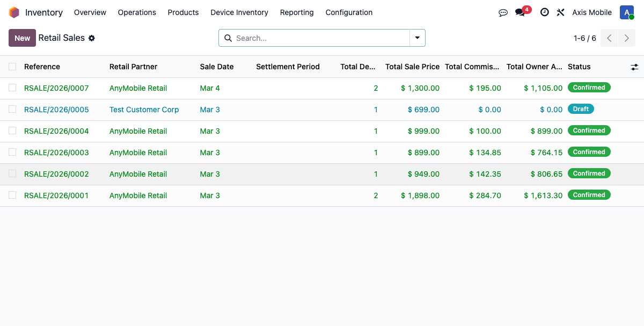Check the box for RSALE/2026/0007
The height and width of the screenshot is (326, 644).
[12, 88]
